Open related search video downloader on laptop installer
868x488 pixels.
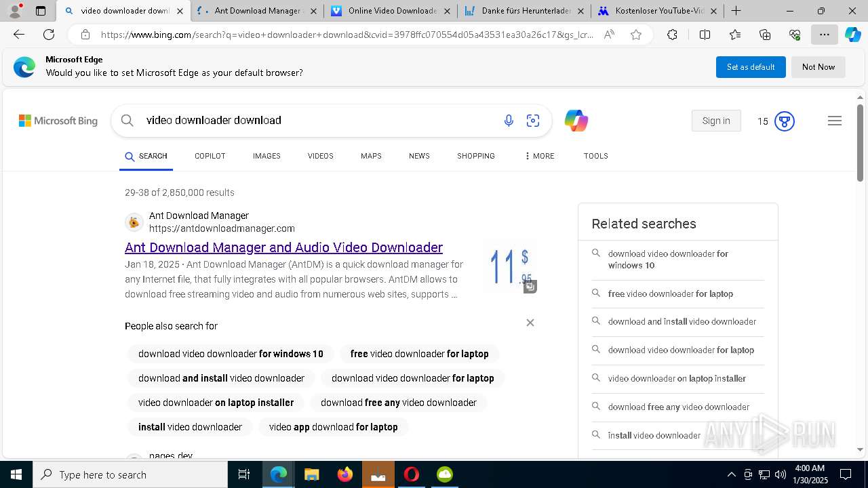tap(677, 379)
